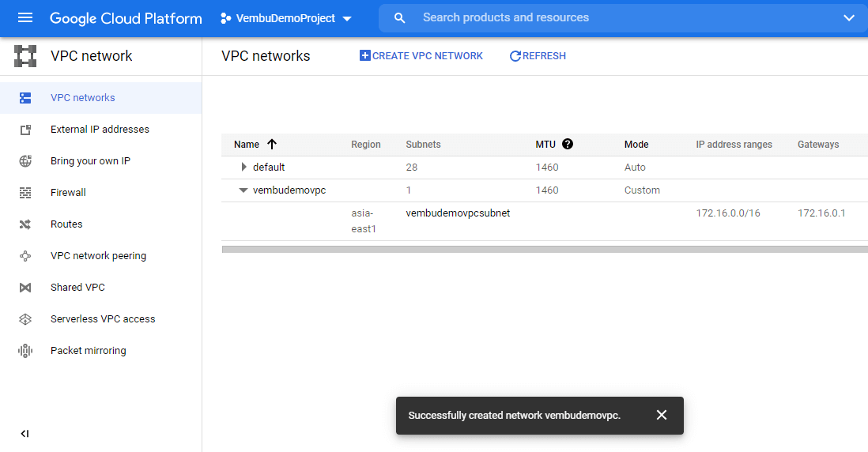
Task: Expand the default network row
Action: tap(243, 167)
